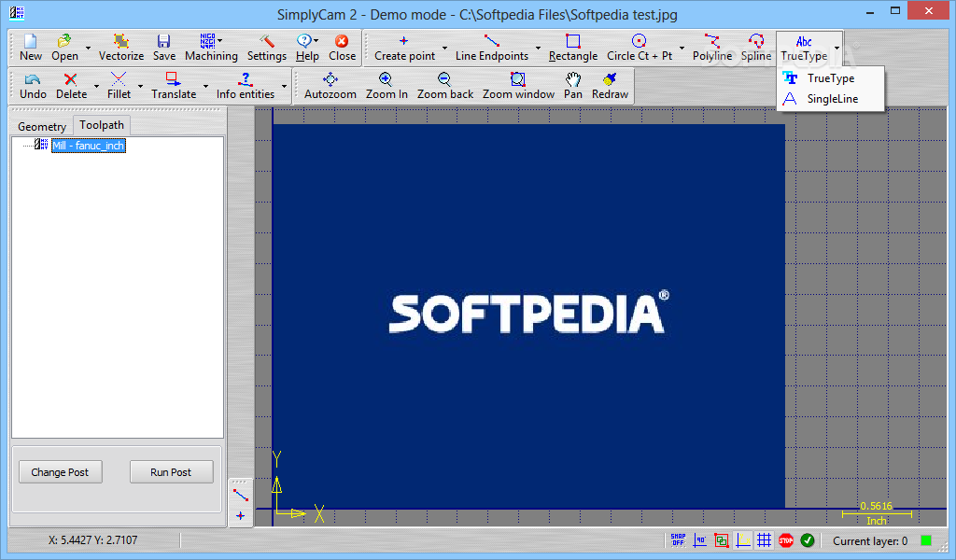Switch to the Toolpath tab
This screenshot has height=560, width=956.
(x=101, y=125)
